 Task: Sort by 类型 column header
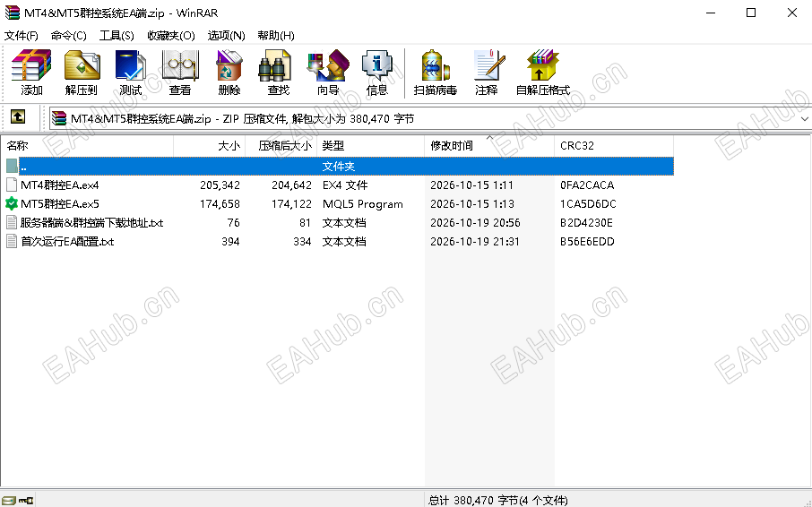[370, 146]
